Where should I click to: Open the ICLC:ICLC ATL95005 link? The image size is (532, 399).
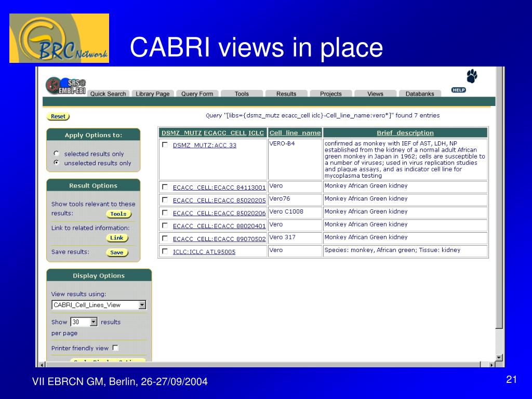click(x=204, y=252)
